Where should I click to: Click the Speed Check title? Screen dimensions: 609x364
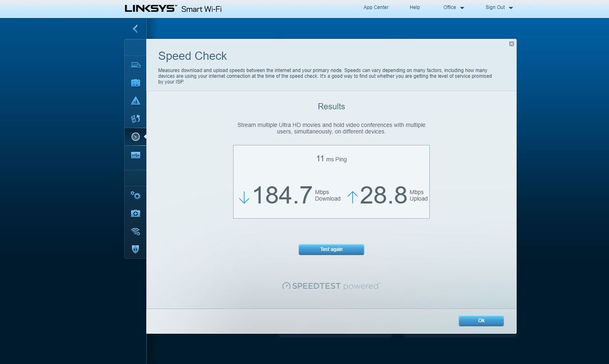[x=192, y=56]
